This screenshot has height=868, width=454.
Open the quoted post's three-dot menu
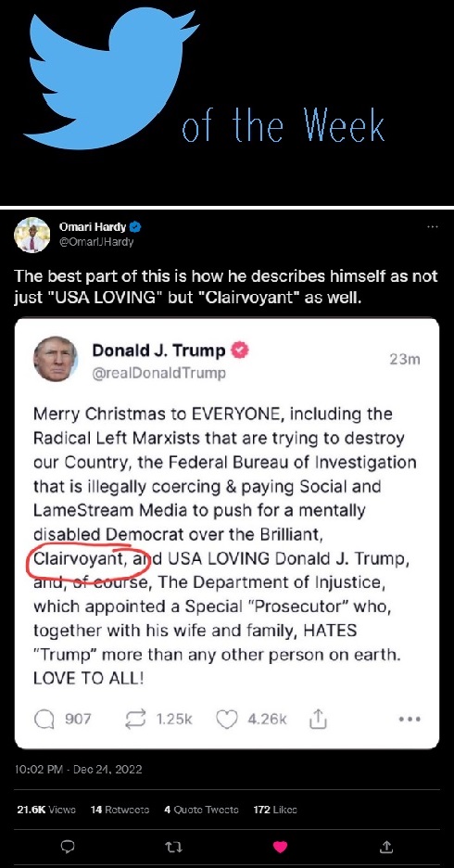click(x=410, y=719)
